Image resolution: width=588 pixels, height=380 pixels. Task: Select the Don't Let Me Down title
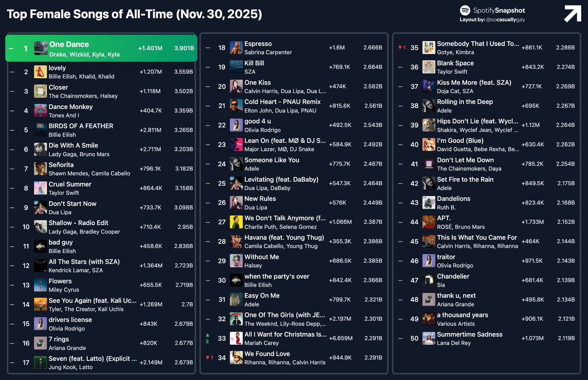pyautogui.click(x=465, y=160)
